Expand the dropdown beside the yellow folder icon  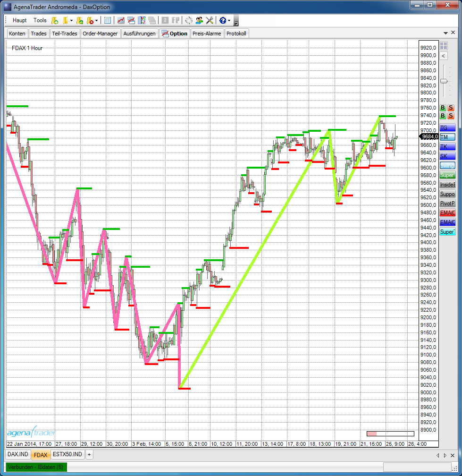click(x=70, y=20)
